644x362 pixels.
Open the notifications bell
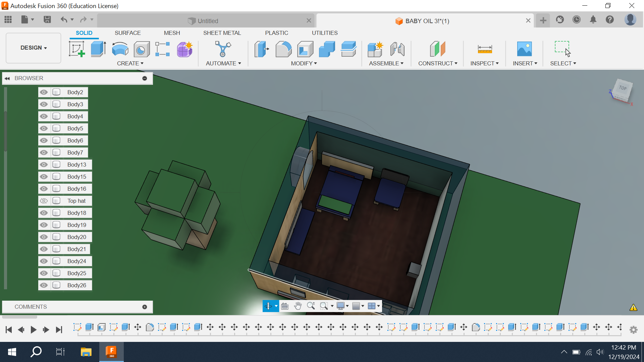click(593, 20)
